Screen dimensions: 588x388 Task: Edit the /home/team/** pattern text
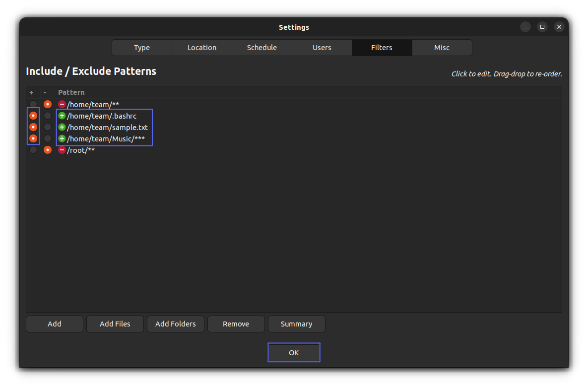(x=93, y=105)
